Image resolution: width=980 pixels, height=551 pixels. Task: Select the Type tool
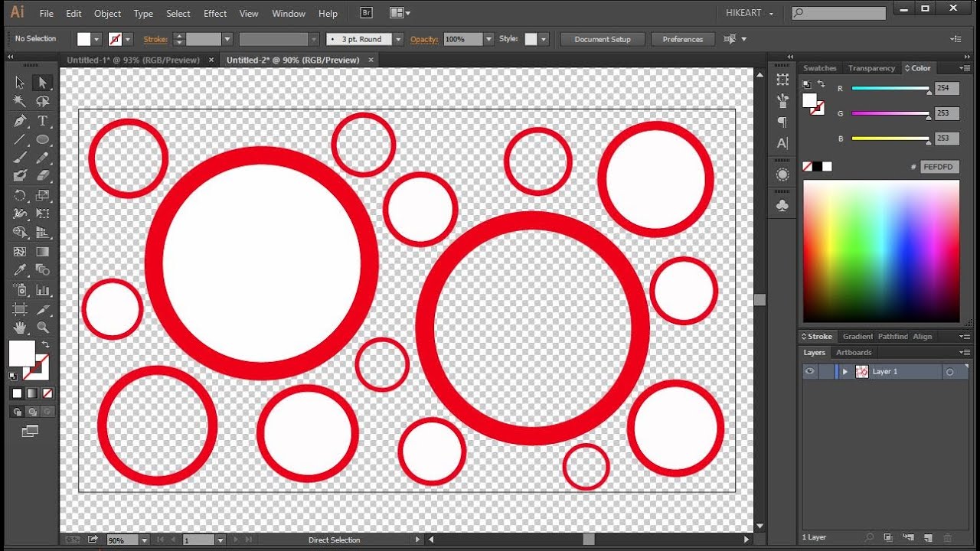pyautogui.click(x=42, y=121)
